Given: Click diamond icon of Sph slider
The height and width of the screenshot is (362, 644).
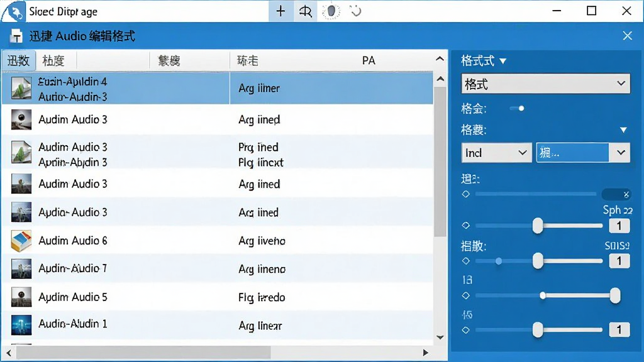Looking at the screenshot, I should (466, 226).
